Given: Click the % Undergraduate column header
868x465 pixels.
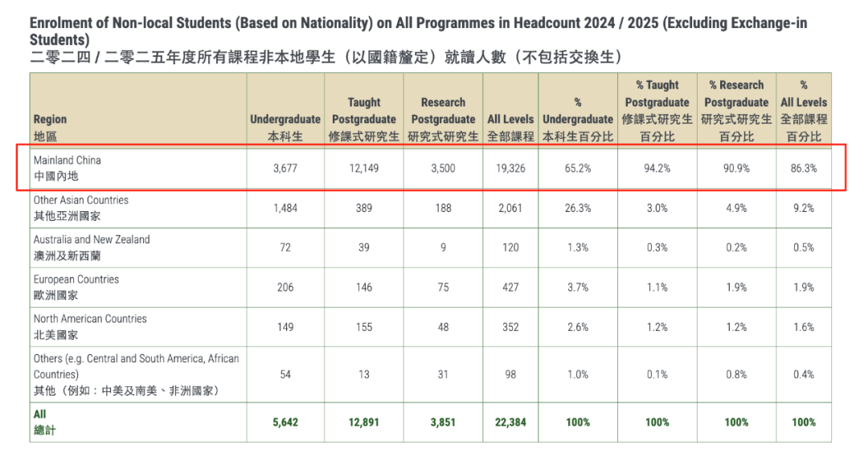Looking at the screenshot, I should point(577,119).
